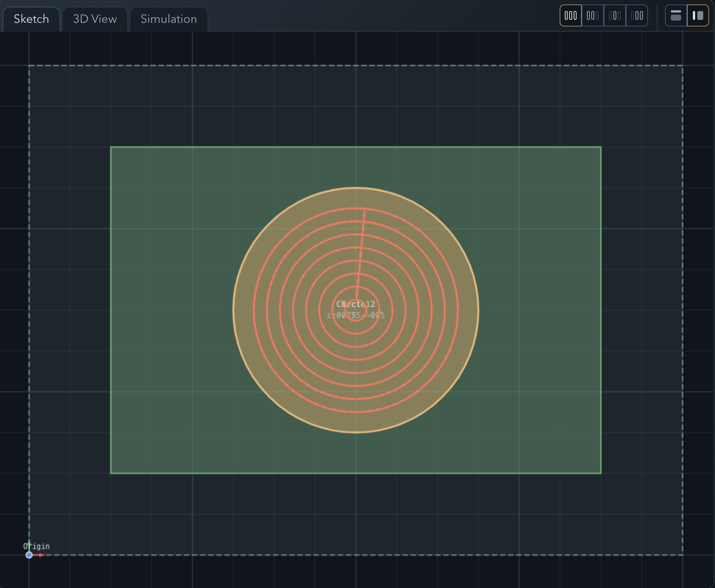This screenshot has width=715, height=588.
Task: Switch to the 3D View tab
Action: [94, 19]
